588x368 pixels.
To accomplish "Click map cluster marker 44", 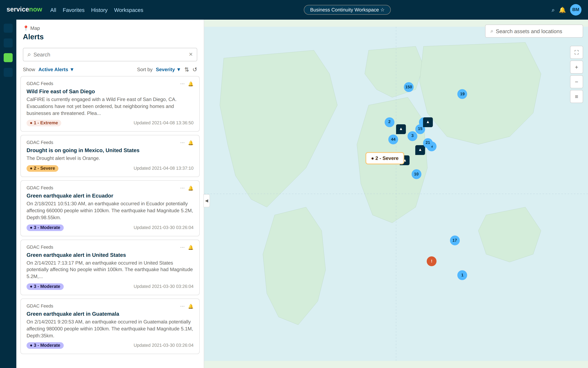I will click(x=393, y=139).
